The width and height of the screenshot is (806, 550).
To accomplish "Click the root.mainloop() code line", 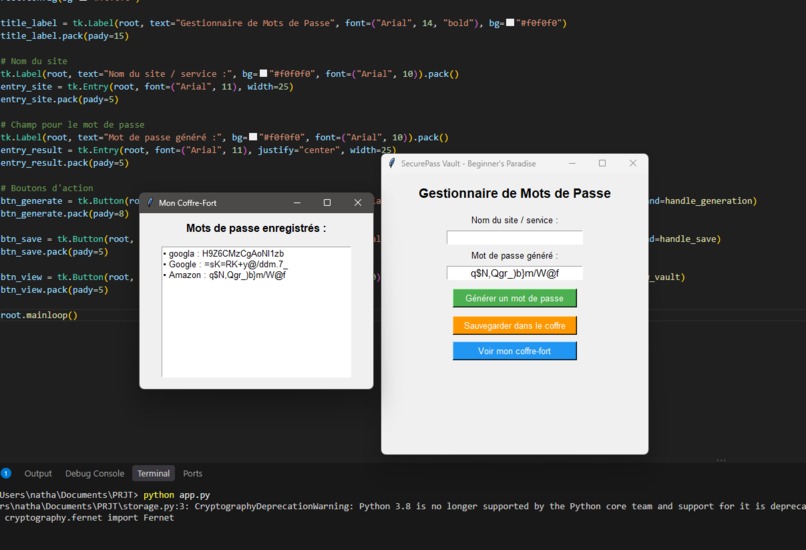I will point(39,315).
